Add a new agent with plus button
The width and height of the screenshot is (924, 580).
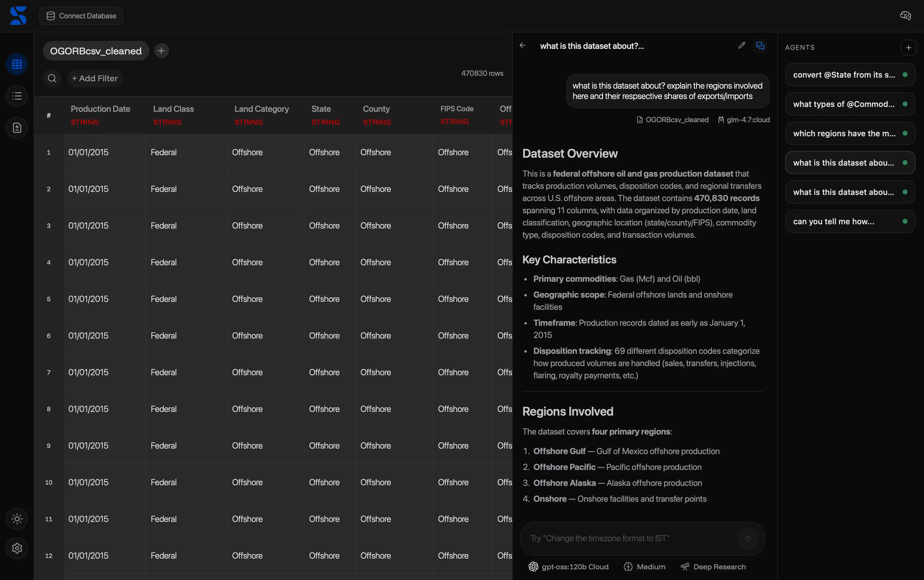pos(908,48)
